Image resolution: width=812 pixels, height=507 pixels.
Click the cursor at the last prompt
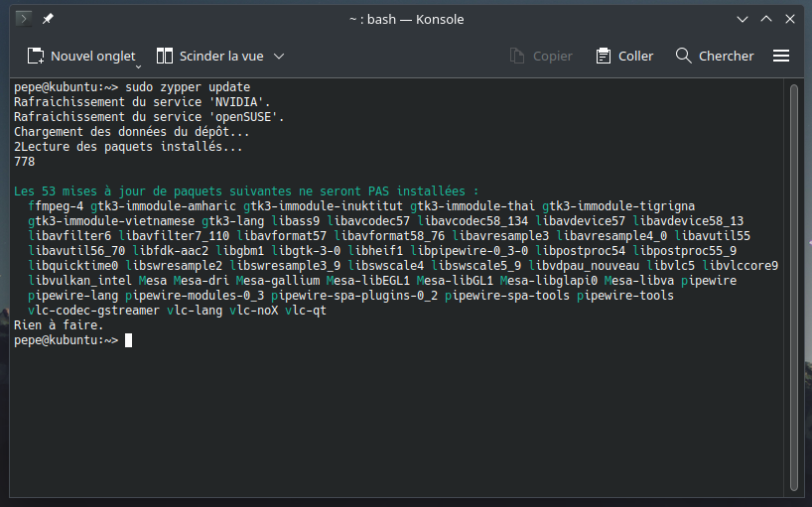pyautogui.click(x=128, y=340)
